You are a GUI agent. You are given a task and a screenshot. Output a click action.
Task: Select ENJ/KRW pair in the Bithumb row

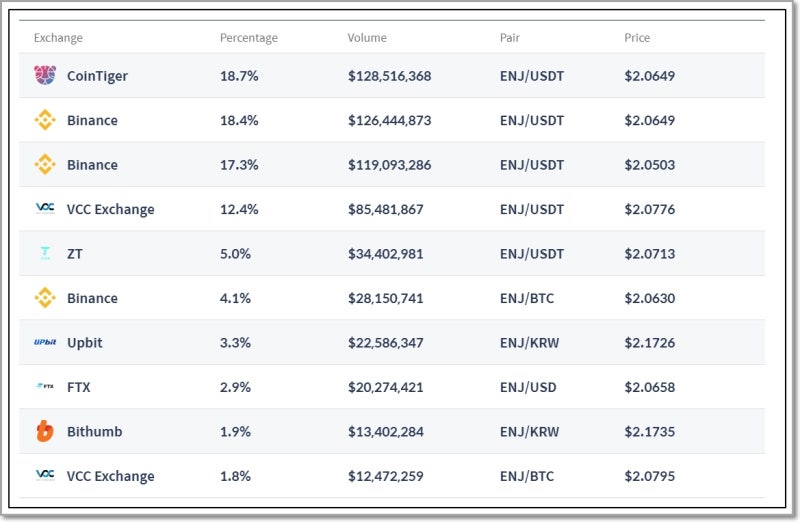(x=529, y=432)
